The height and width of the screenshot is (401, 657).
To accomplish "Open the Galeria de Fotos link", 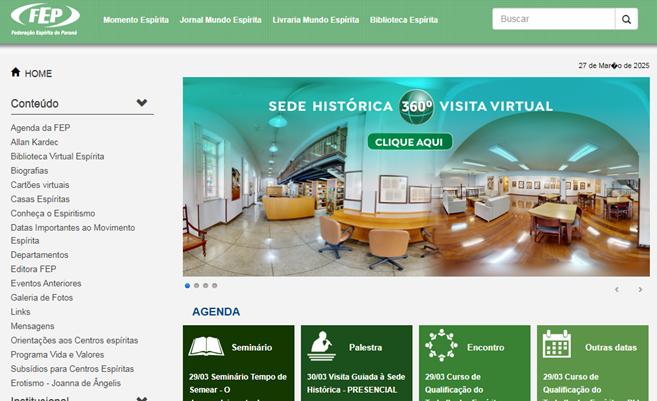I will click(42, 298).
